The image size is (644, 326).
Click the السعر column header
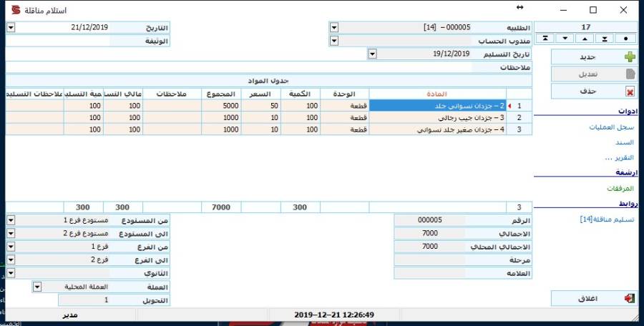pyautogui.click(x=260, y=94)
